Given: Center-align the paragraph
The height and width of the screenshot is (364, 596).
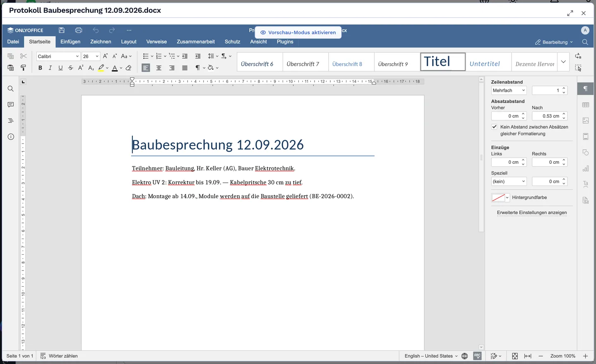Looking at the screenshot, I should 159,68.
